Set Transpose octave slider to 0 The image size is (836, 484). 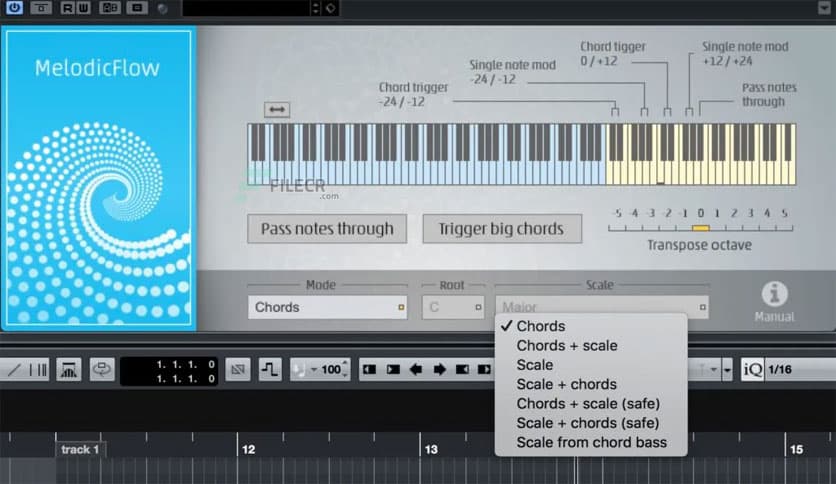701,228
